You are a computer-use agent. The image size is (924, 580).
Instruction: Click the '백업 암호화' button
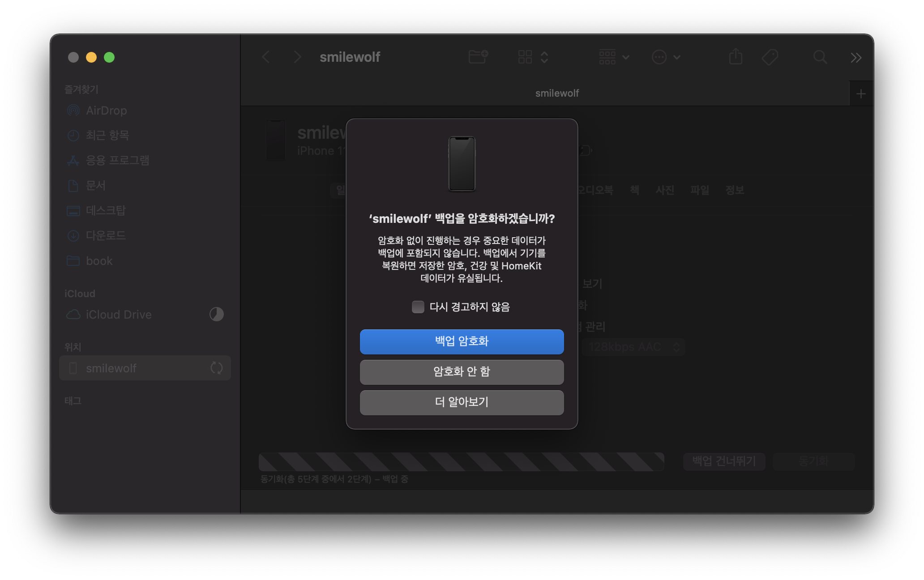click(x=462, y=341)
